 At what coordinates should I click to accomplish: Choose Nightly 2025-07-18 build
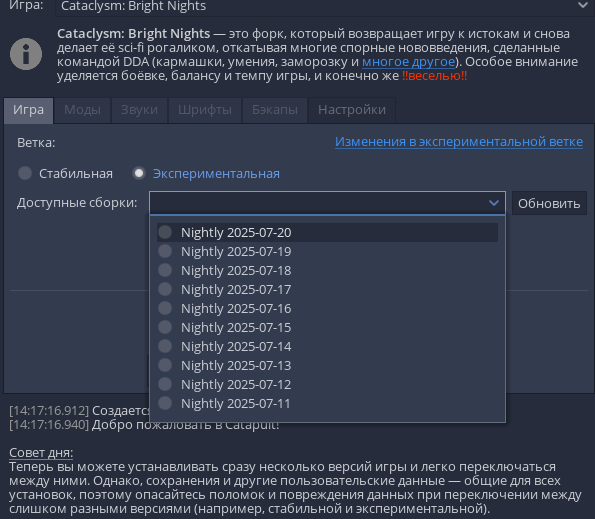[327, 270]
